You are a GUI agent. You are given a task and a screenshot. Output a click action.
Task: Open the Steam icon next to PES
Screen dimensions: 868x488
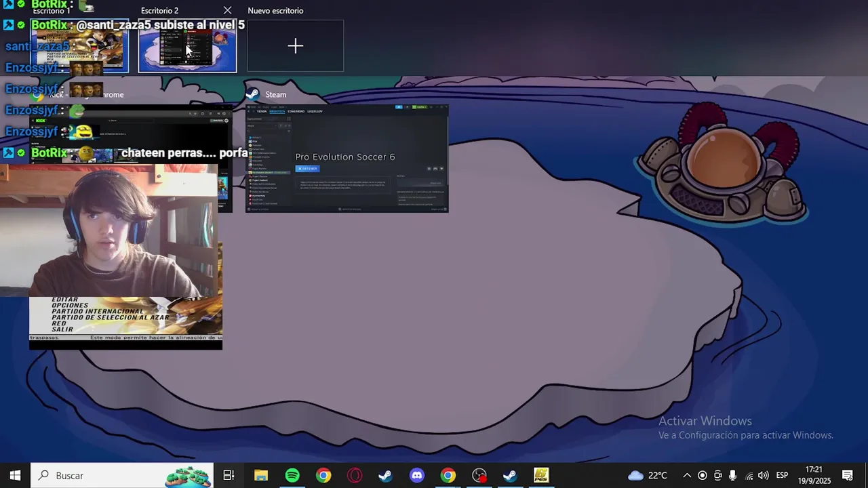click(x=510, y=475)
